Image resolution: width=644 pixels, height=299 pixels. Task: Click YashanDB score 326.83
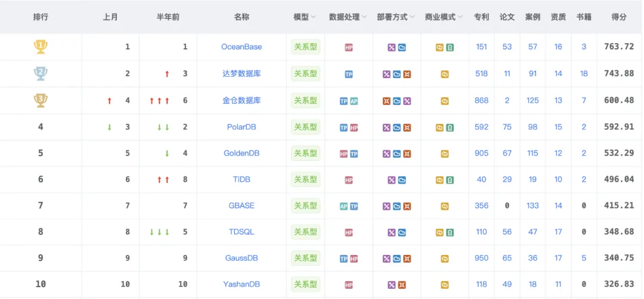[619, 284]
